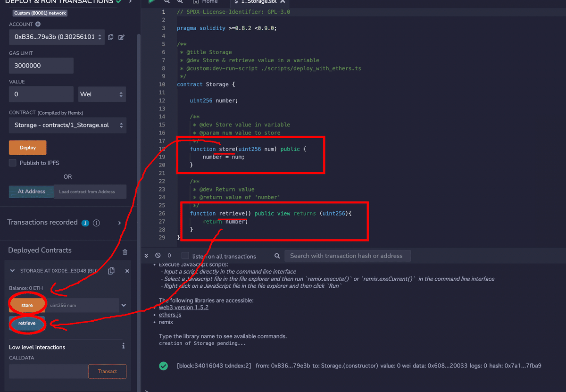Delete all deployed contracts with trash icon
566x392 pixels.
pos(125,252)
